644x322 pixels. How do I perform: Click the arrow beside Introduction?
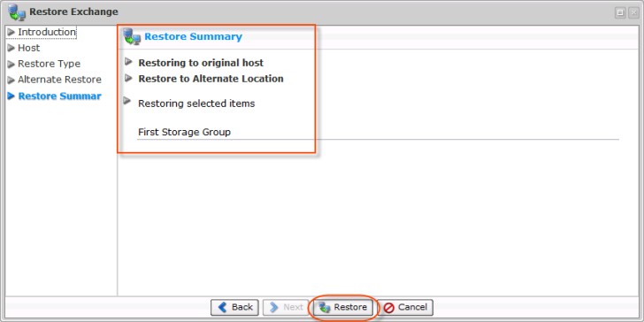[11, 32]
